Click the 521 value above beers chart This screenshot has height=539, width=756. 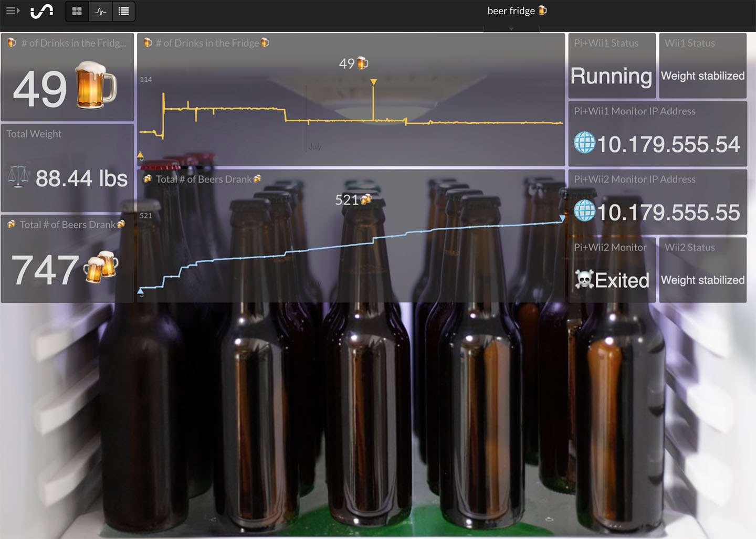346,199
